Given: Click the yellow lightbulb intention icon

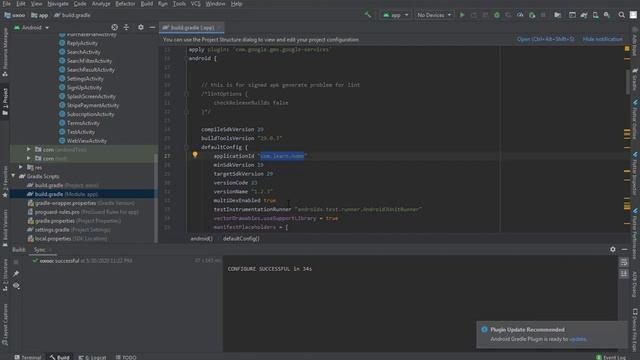Looking at the screenshot, I should pyautogui.click(x=195, y=155).
